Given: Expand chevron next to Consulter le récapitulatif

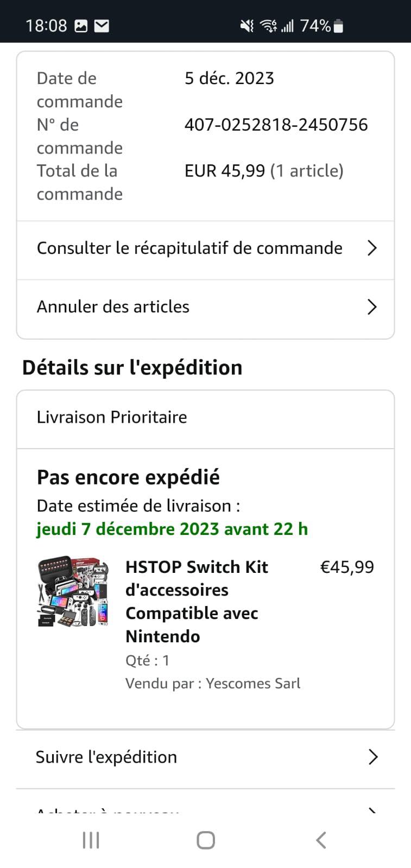Looking at the screenshot, I should click(372, 248).
